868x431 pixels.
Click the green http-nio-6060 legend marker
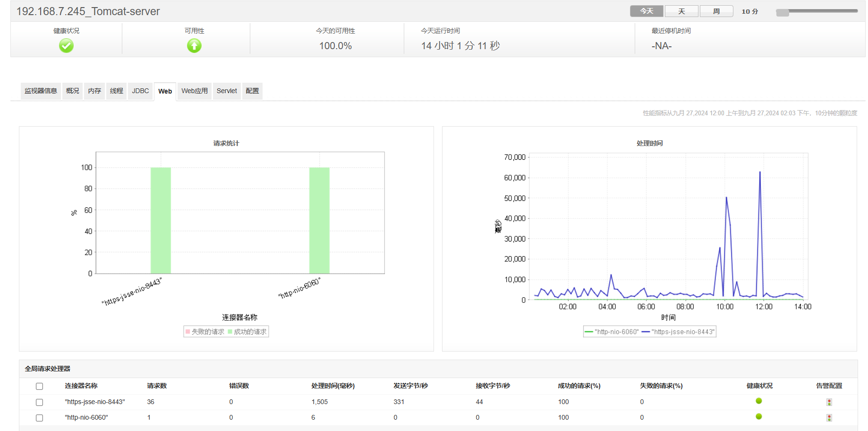coord(588,332)
